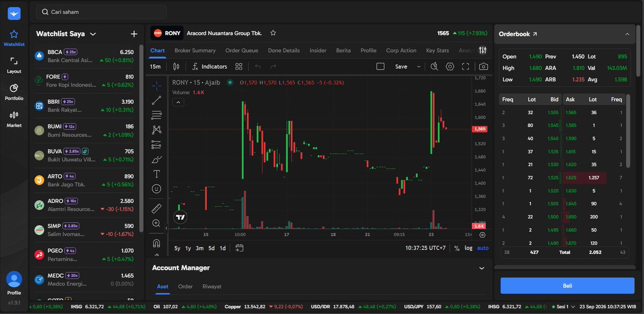The width and height of the screenshot is (644, 314).
Task: Toggle the magnet snap mode
Action: point(156,243)
